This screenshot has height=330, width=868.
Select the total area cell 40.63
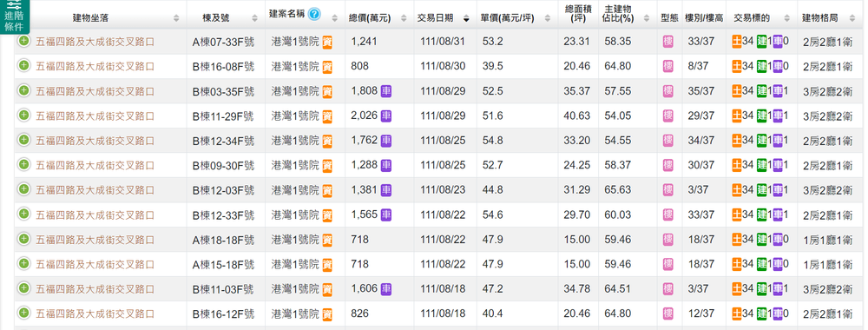(x=577, y=115)
